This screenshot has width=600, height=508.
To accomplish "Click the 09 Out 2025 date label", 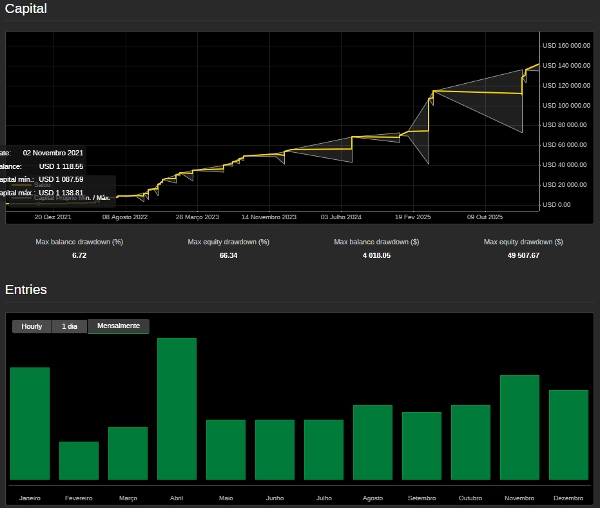I will click(x=485, y=217).
